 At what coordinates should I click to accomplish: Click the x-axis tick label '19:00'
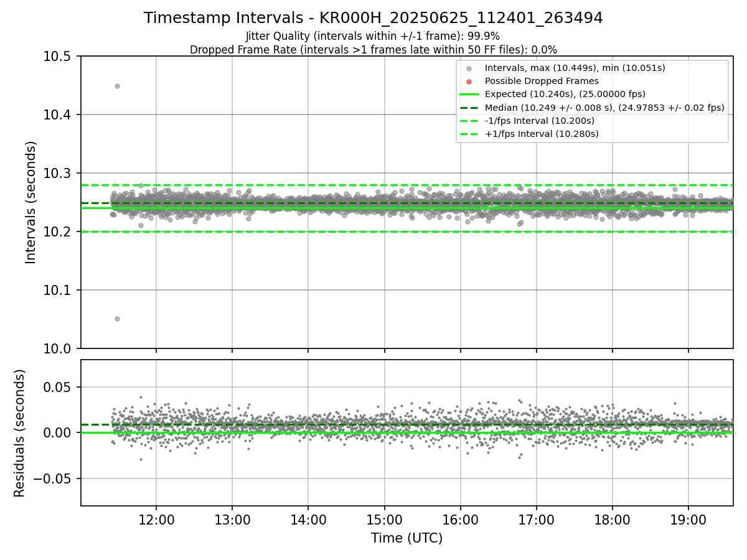(x=688, y=519)
